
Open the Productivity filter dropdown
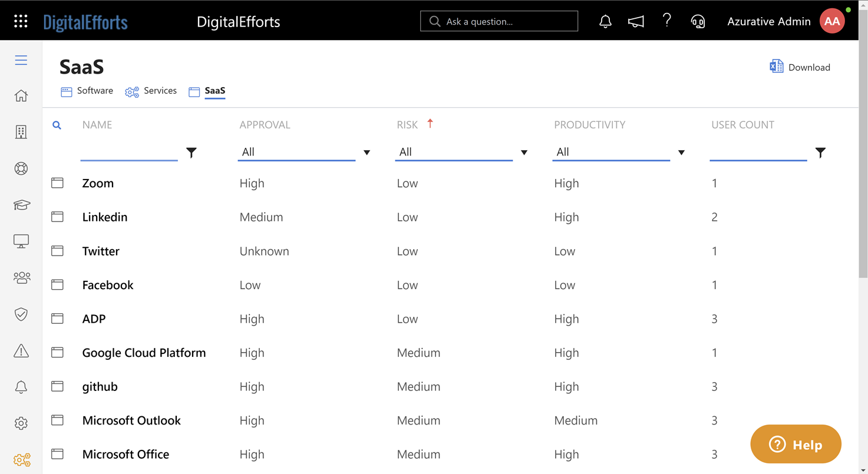[x=619, y=152]
